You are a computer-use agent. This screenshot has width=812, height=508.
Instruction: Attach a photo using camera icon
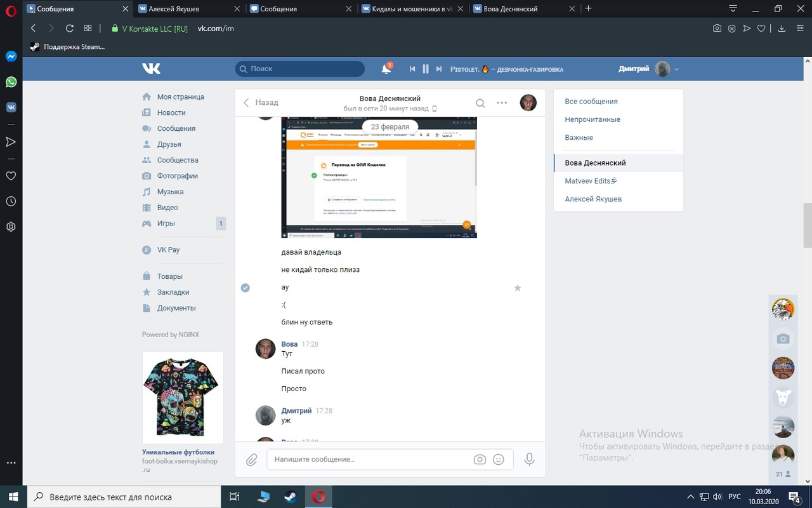(480, 459)
